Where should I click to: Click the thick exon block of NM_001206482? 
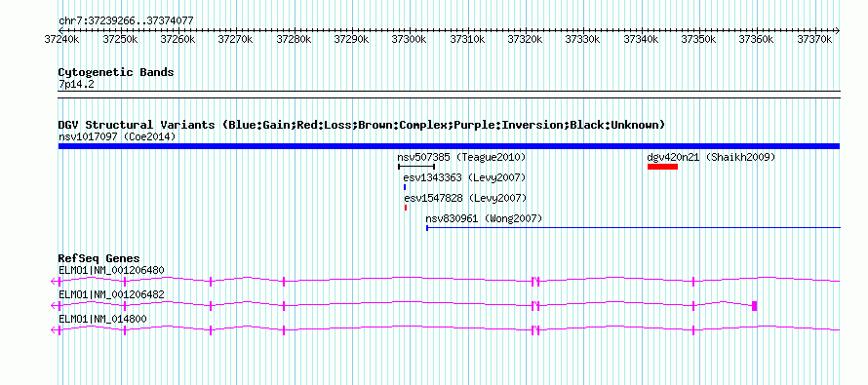pyautogui.click(x=755, y=306)
